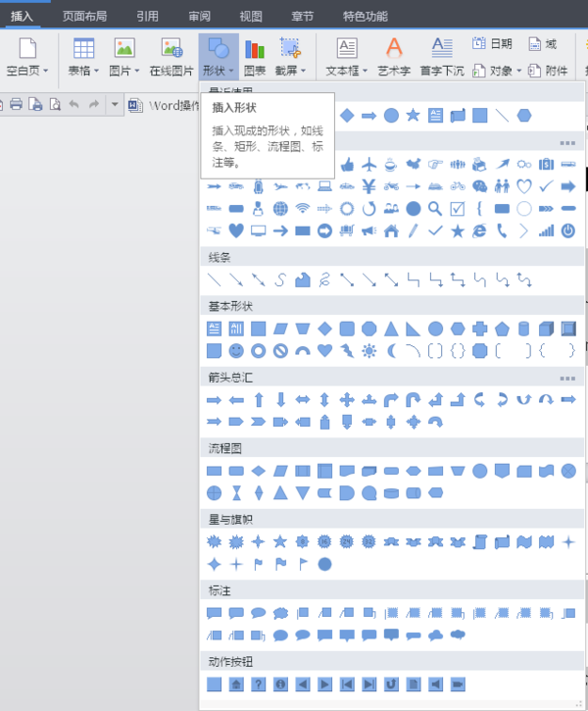This screenshot has width=588, height=711.
Task: Select the globe icon shape
Action: pyautogui.click(x=280, y=209)
